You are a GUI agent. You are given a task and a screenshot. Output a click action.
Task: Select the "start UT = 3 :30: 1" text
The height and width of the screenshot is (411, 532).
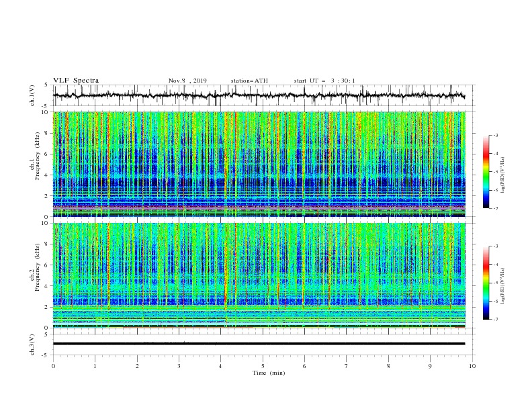[x=324, y=81]
